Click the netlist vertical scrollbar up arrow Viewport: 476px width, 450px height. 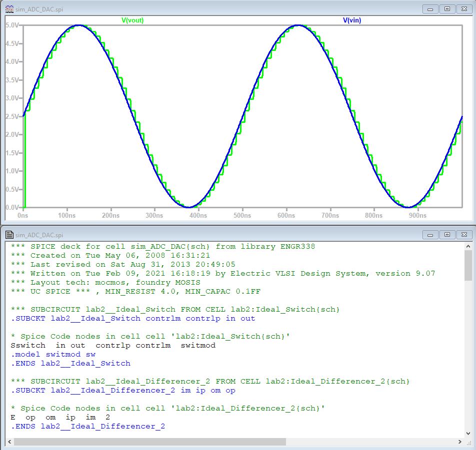point(468,246)
